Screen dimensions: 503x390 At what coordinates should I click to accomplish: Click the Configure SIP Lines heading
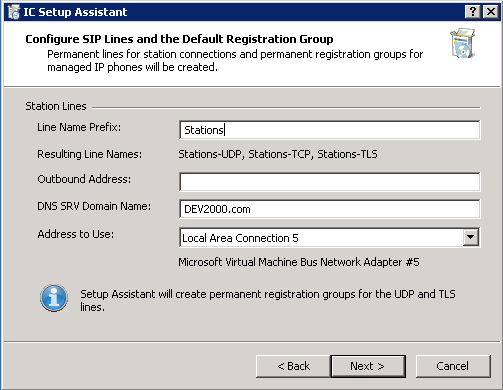tap(179, 39)
